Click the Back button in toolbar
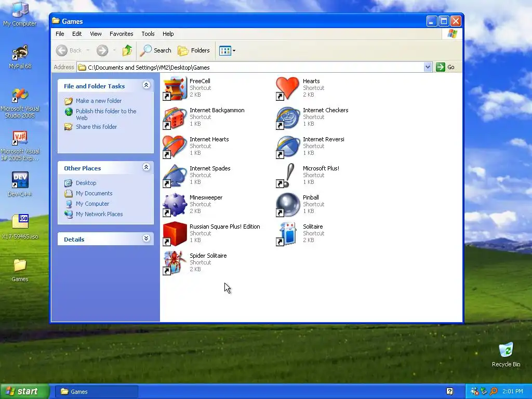Viewport: 532px width, 399px height. click(x=69, y=50)
